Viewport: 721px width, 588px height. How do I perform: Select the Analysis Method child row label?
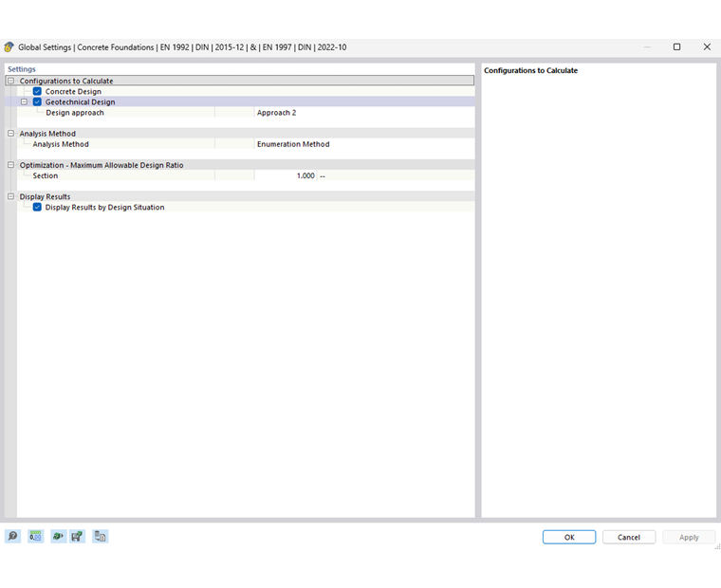(x=61, y=144)
